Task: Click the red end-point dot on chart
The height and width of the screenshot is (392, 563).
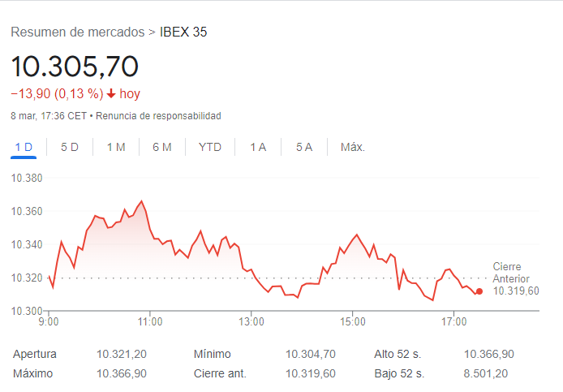Action: 479,291
